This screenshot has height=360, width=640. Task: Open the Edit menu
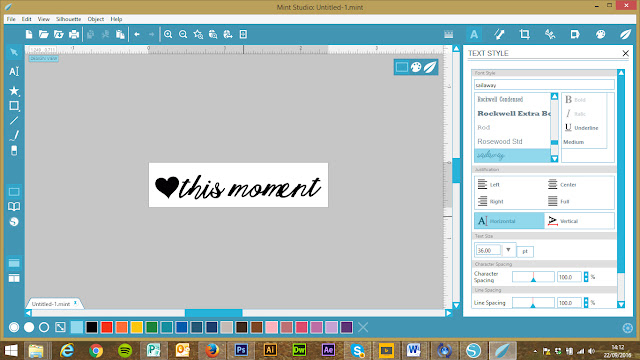(27, 19)
